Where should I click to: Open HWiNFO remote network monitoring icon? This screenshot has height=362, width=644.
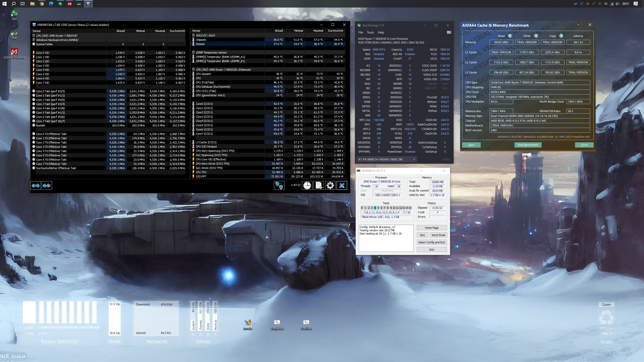pyautogui.click(x=279, y=186)
